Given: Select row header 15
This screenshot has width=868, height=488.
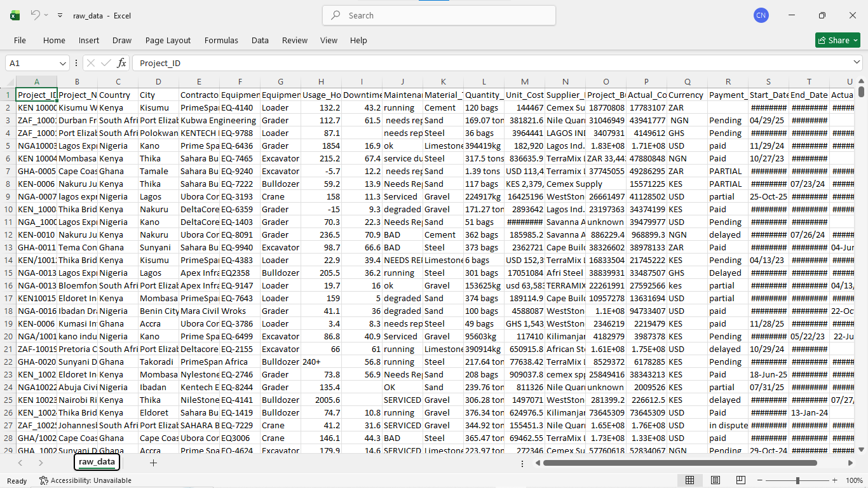Looking at the screenshot, I should point(8,273).
